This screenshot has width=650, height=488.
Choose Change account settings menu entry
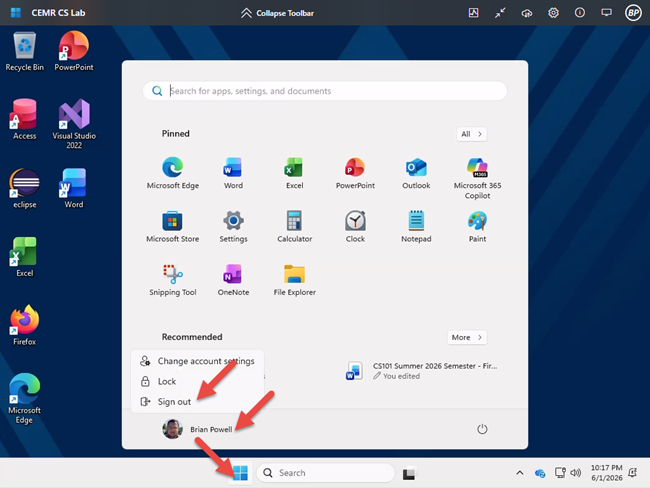coord(197,361)
